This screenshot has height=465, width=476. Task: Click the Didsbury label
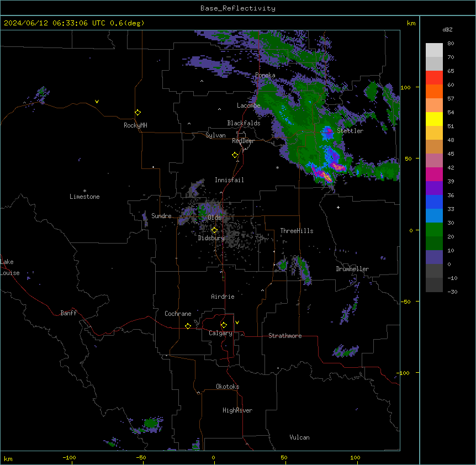[211, 238]
